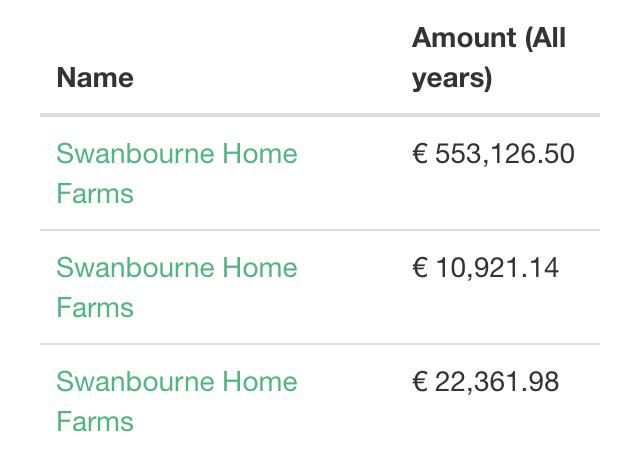The width and height of the screenshot is (640, 450).
Task: Select the € 10,921.14 amount cell
Action: tap(485, 268)
